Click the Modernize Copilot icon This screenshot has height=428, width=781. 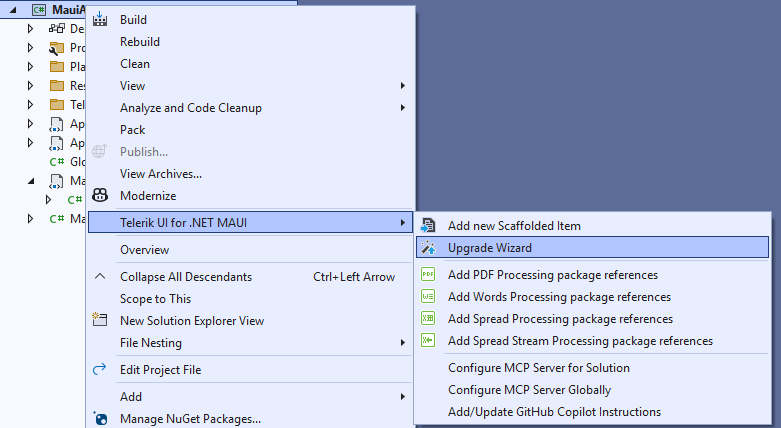(x=100, y=195)
